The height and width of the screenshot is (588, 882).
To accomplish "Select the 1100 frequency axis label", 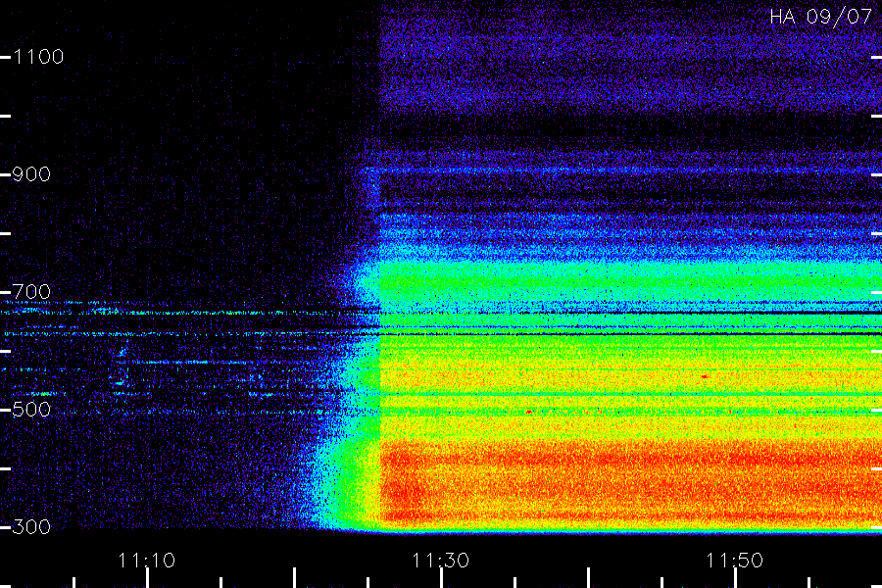I will click(x=38, y=57).
